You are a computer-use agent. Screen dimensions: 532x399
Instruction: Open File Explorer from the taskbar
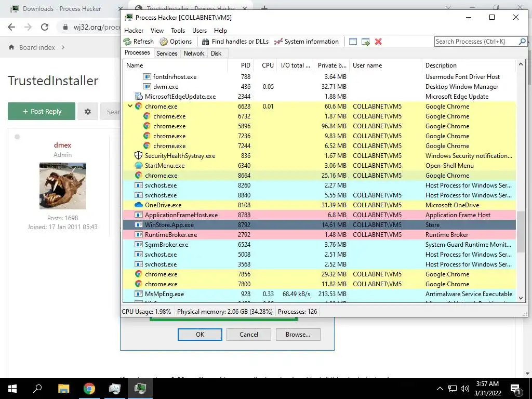(x=63, y=389)
